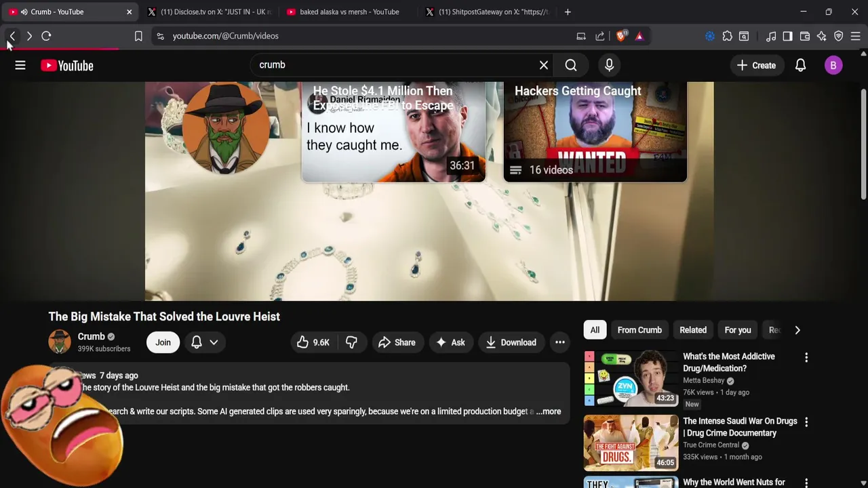Image resolution: width=868 pixels, height=488 pixels.
Task: Click the Download button
Action: coord(511,342)
